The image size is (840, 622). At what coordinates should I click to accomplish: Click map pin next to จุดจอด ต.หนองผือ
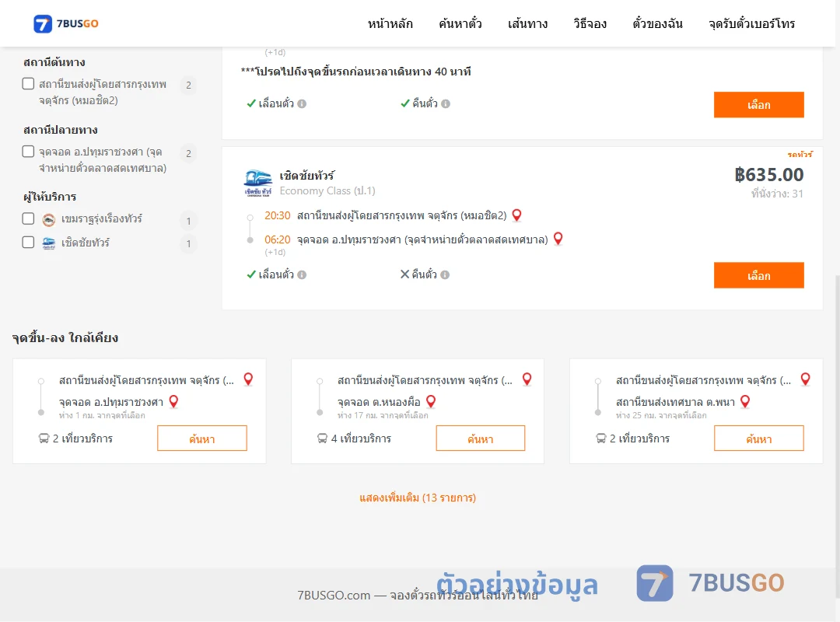click(x=431, y=401)
